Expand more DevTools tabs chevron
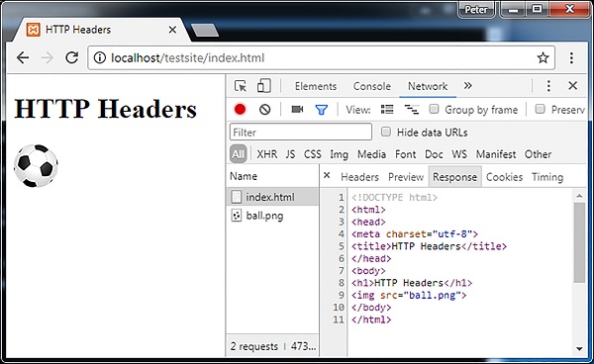Viewport: 594px width, 364px height. [468, 86]
